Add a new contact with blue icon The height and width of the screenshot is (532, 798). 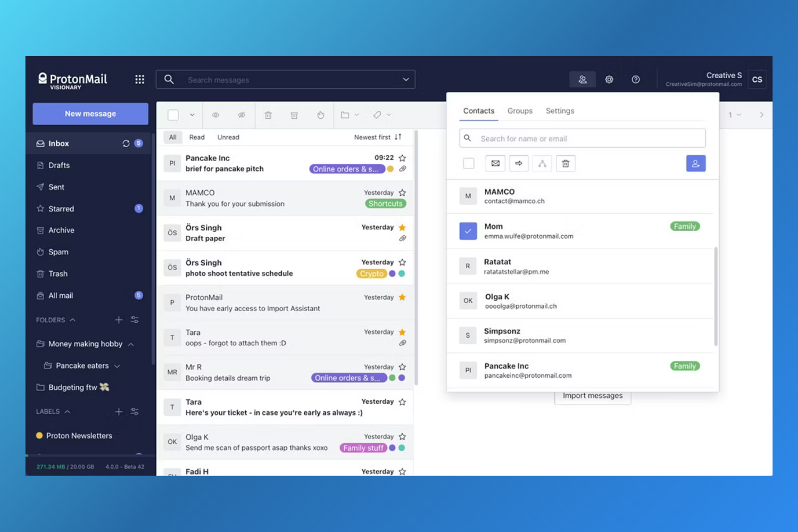(x=696, y=163)
